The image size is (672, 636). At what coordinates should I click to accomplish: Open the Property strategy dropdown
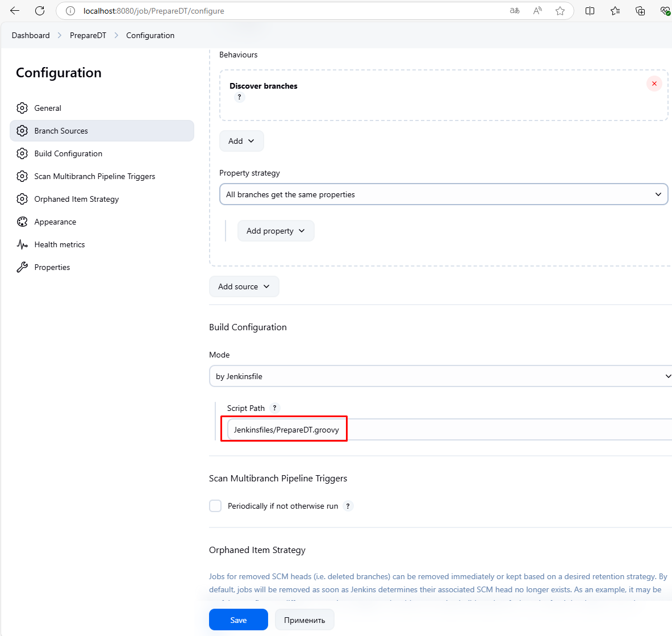443,194
